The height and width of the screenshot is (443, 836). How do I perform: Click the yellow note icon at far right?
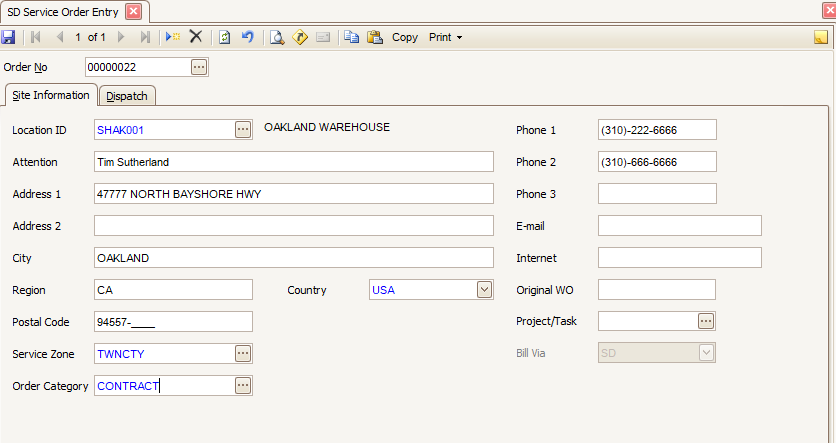[820, 38]
